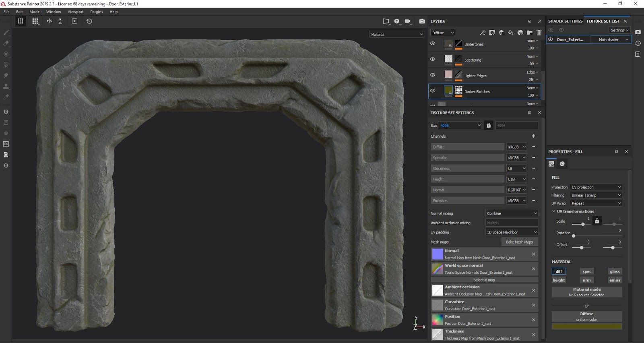Click the grid dots icon in top toolbar

click(35, 21)
